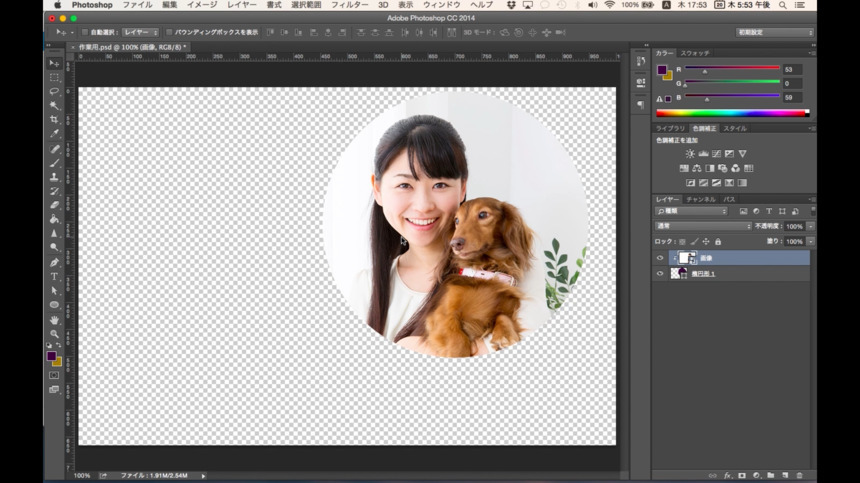The height and width of the screenshot is (483, 860).
Task: Open the ファイル menu
Action: pos(137,5)
